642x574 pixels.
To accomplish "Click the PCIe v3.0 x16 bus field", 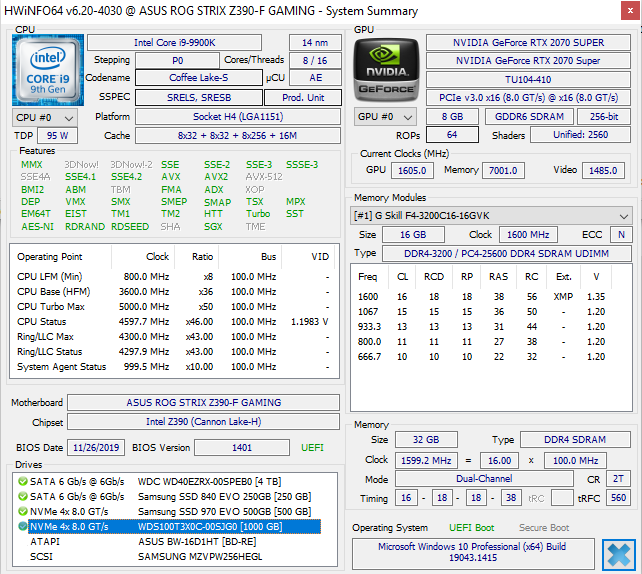I will [528, 98].
